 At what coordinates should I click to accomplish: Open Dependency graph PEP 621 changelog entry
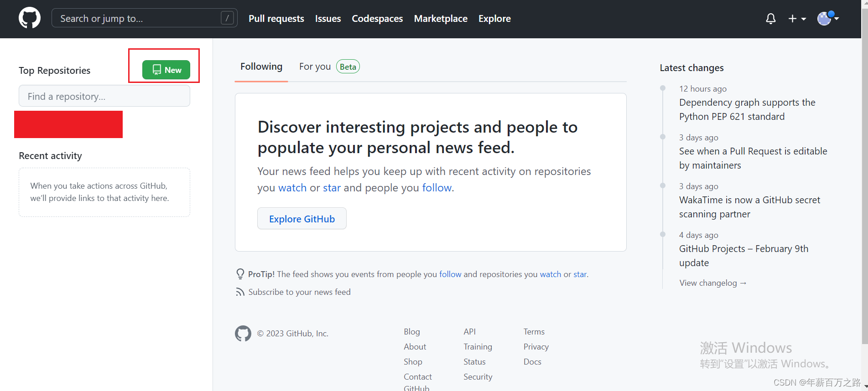[747, 109]
